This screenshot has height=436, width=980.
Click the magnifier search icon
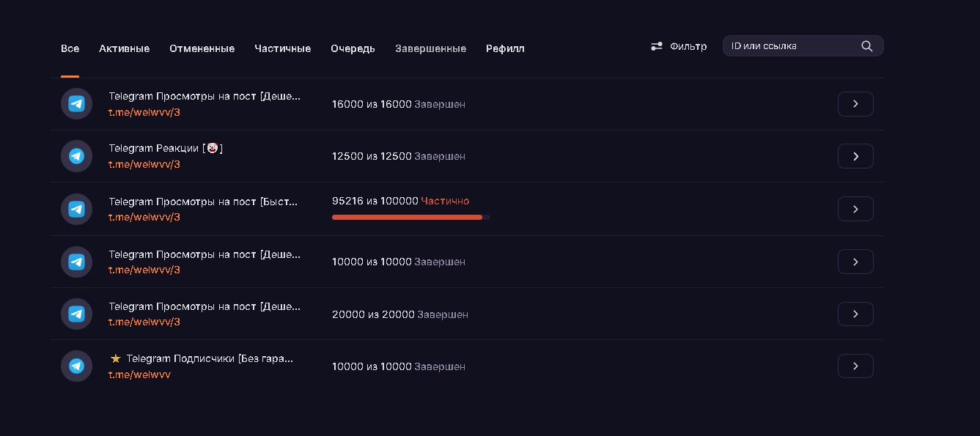866,46
